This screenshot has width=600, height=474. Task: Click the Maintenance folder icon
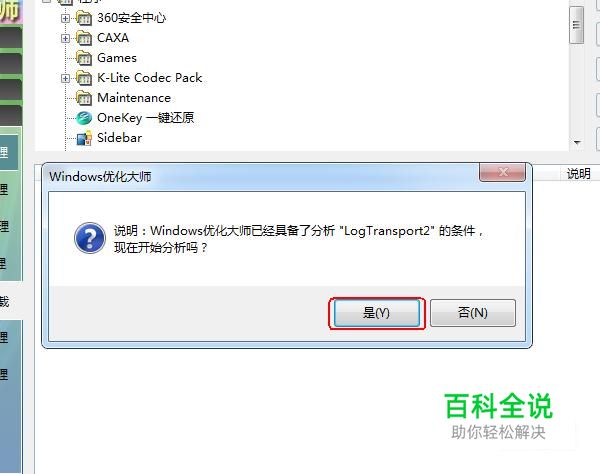84,98
